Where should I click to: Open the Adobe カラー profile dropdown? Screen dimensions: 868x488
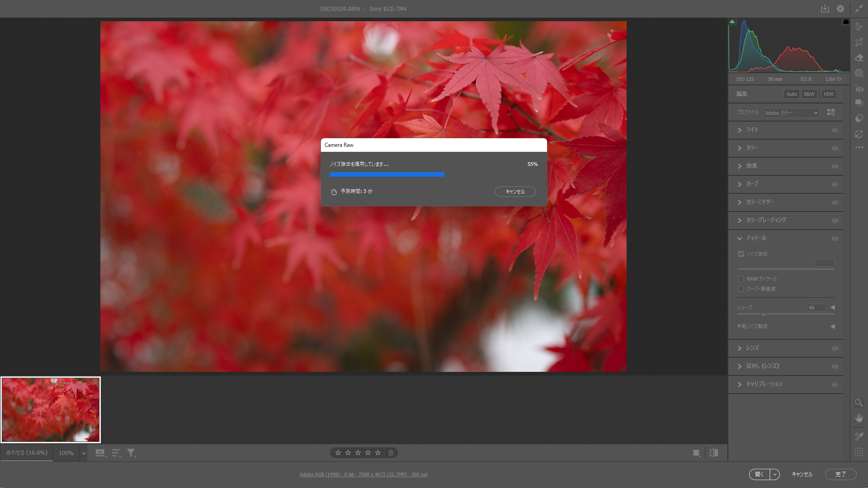pyautogui.click(x=791, y=113)
